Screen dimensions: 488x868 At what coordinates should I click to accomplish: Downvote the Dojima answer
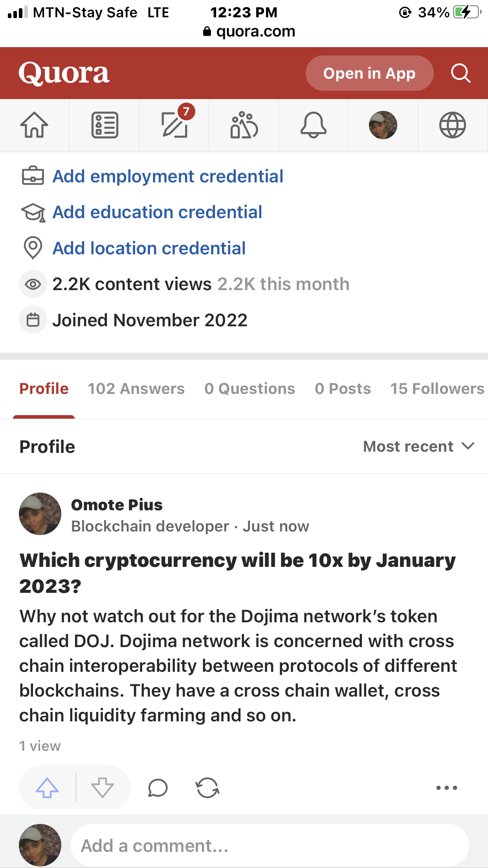[x=103, y=788]
